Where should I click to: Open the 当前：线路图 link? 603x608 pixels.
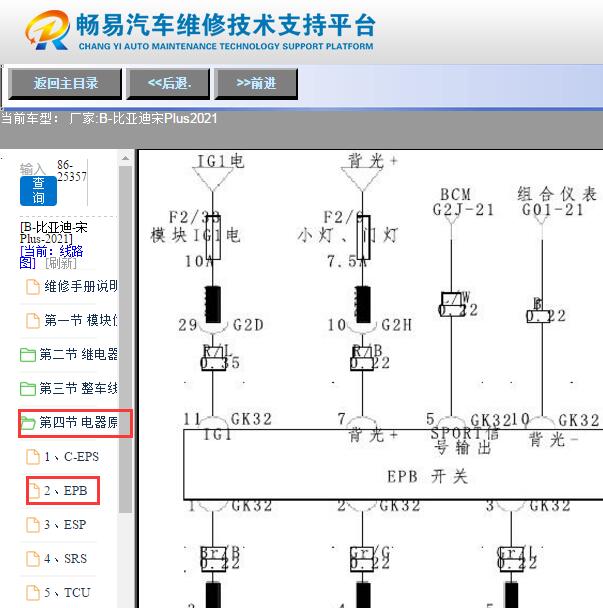51,257
